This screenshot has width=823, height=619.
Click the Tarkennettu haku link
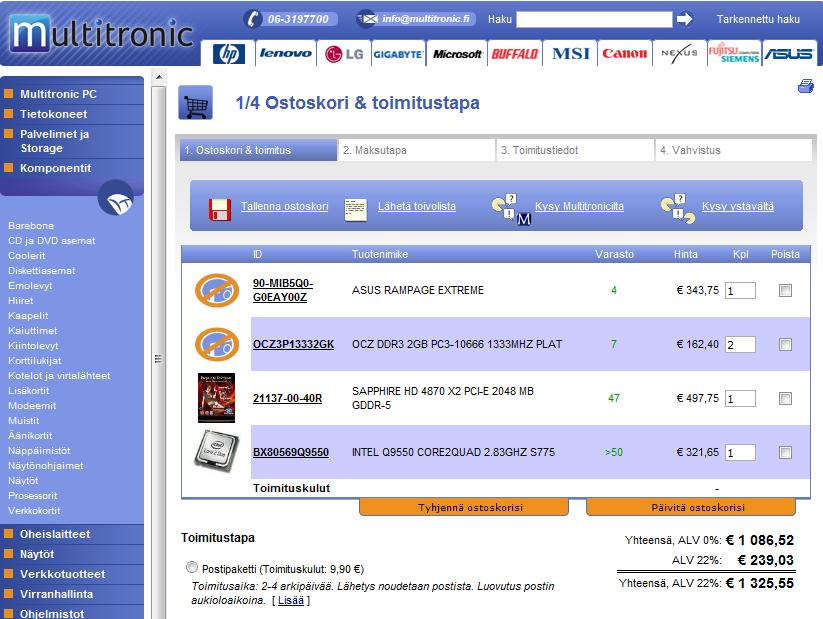(x=758, y=19)
